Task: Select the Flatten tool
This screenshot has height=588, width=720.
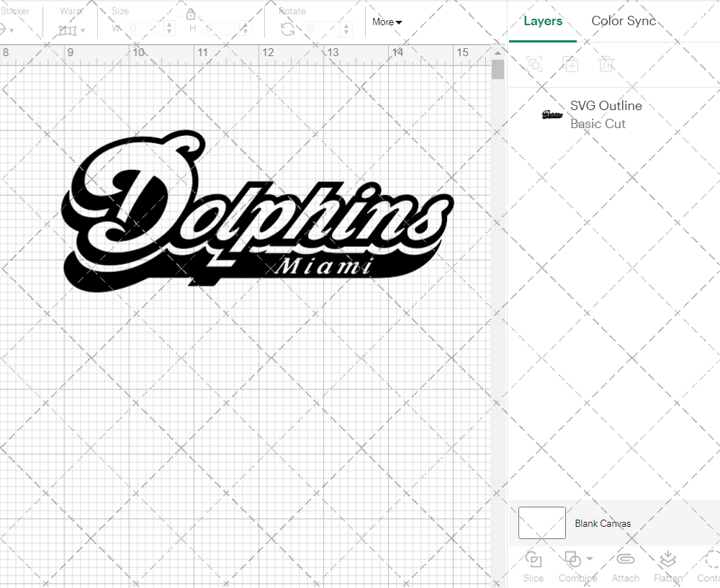Action: point(668,565)
